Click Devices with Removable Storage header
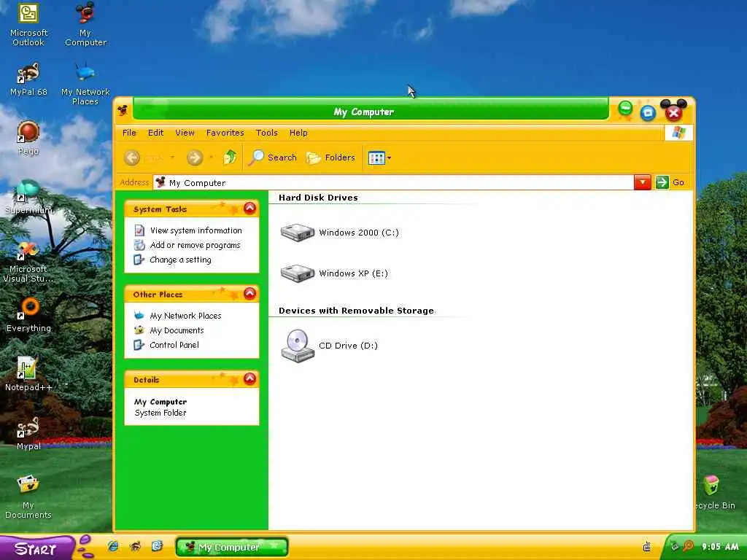The image size is (747, 560). click(356, 311)
